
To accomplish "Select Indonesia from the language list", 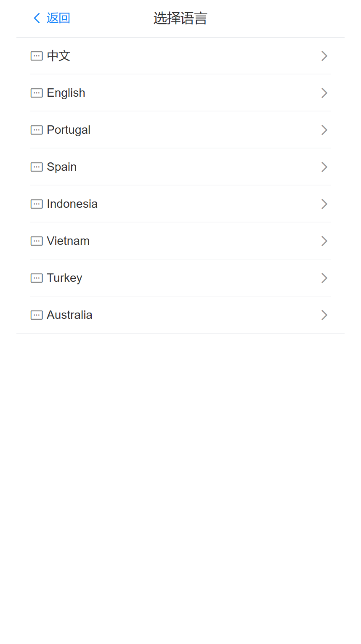I will pos(72,204).
